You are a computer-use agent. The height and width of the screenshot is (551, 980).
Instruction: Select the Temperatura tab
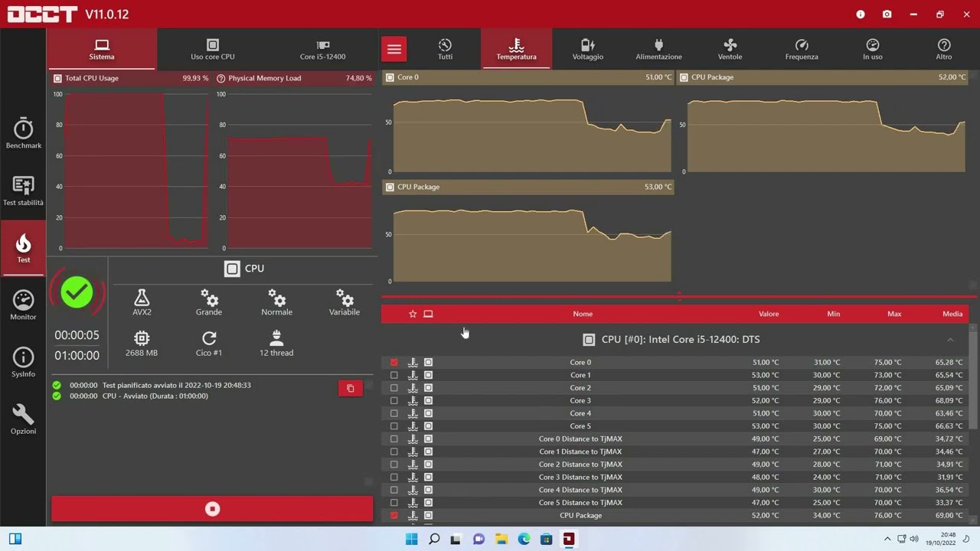516,49
